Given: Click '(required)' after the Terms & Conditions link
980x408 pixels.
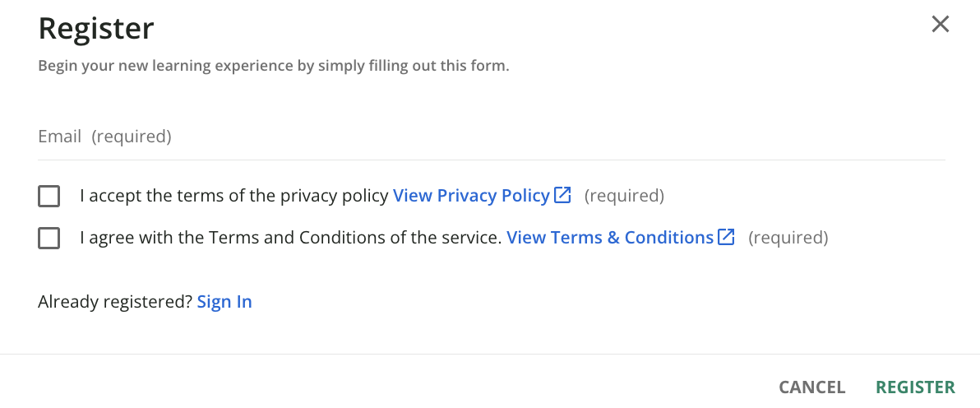Looking at the screenshot, I should (788, 238).
